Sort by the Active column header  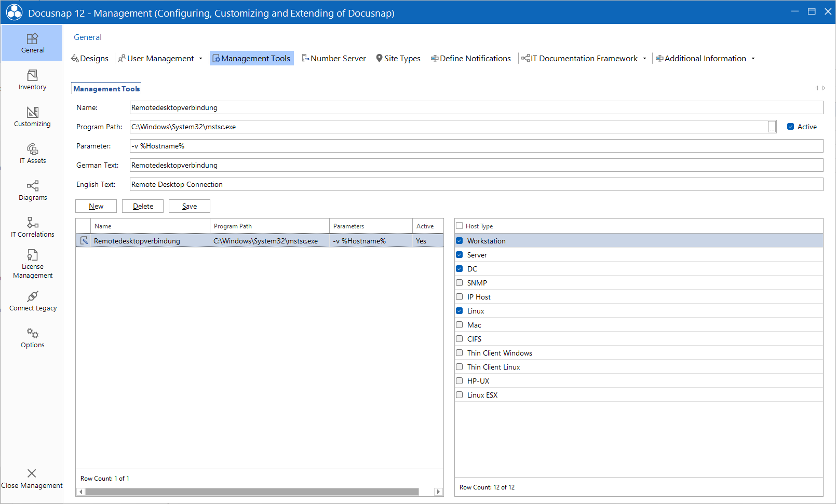point(428,226)
